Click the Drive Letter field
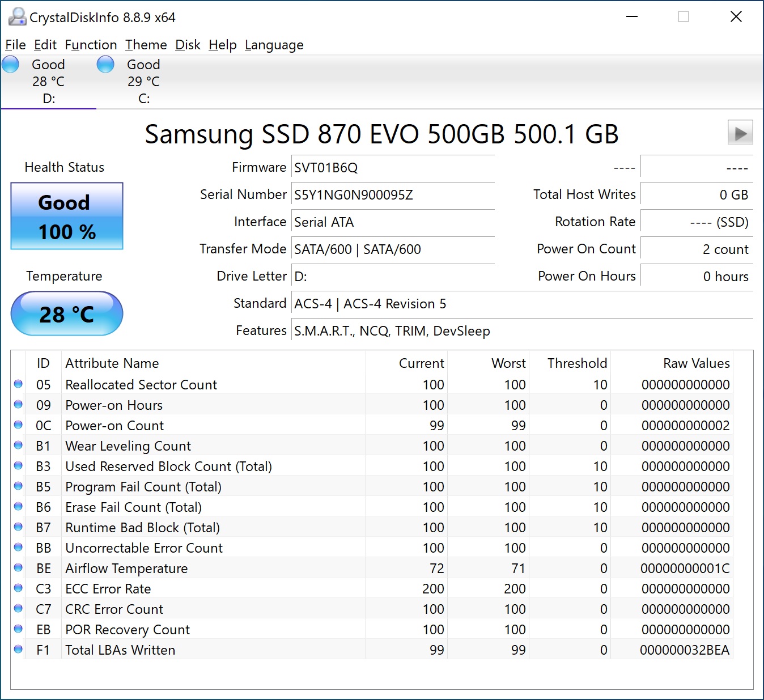764x700 pixels. [393, 277]
